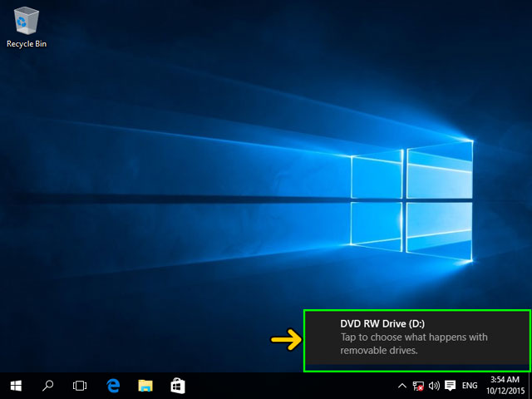Launch Microsoft Edge from the taskbar
Viewport: 532px width, 399px height.
(113, 386)
